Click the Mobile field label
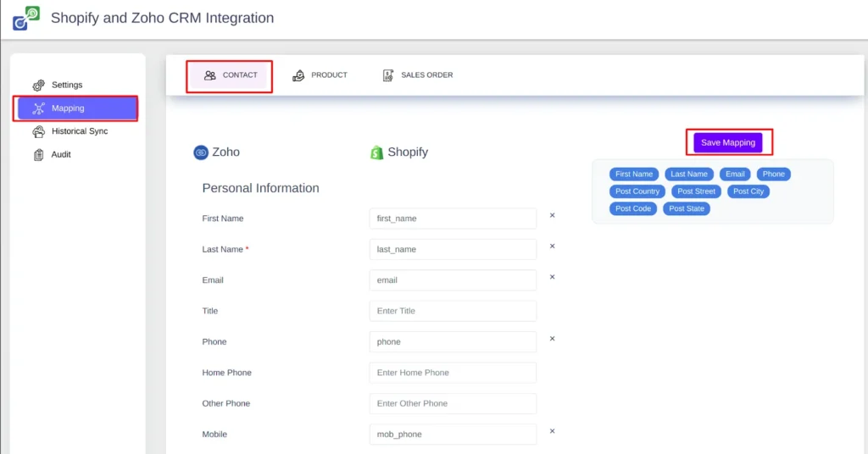This screenshot has width=868, height=454. tap(214, 435)
